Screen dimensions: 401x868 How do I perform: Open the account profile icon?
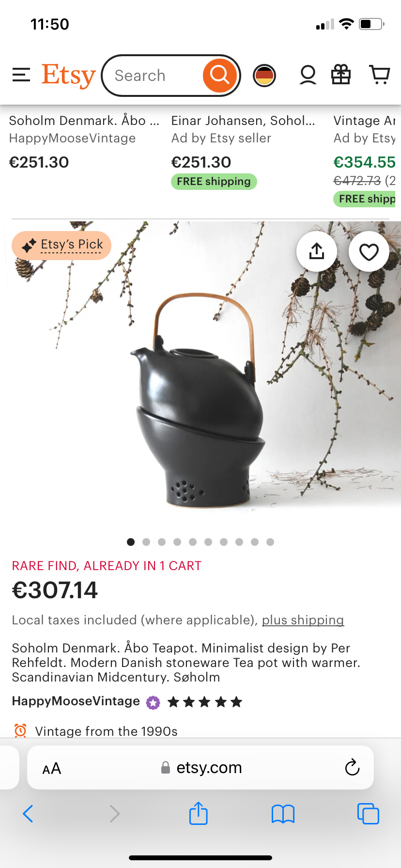tap(308, 75)
